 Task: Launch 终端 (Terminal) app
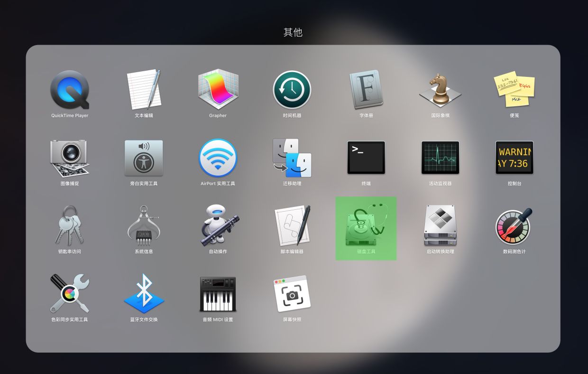tap(366, 158)
